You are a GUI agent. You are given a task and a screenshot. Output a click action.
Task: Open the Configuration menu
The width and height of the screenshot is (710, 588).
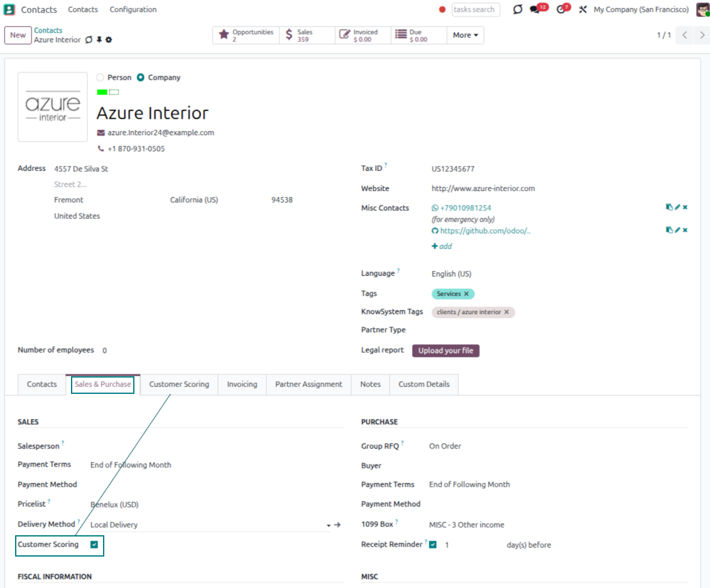pos(133,9)
